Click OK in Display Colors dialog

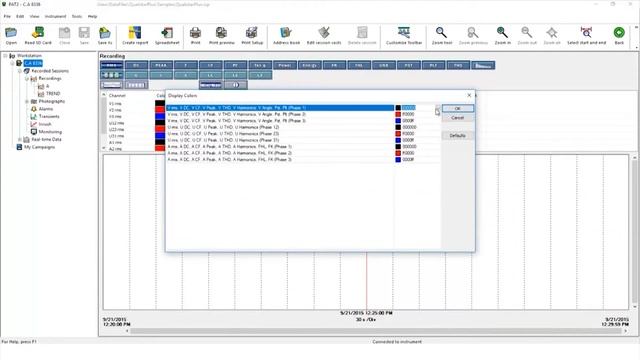458,109
